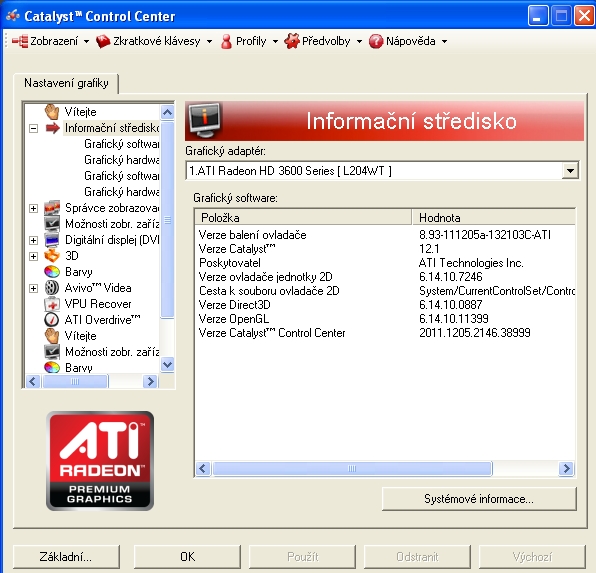Click the Zkratkové klávesy red icon

coord(103,41)
